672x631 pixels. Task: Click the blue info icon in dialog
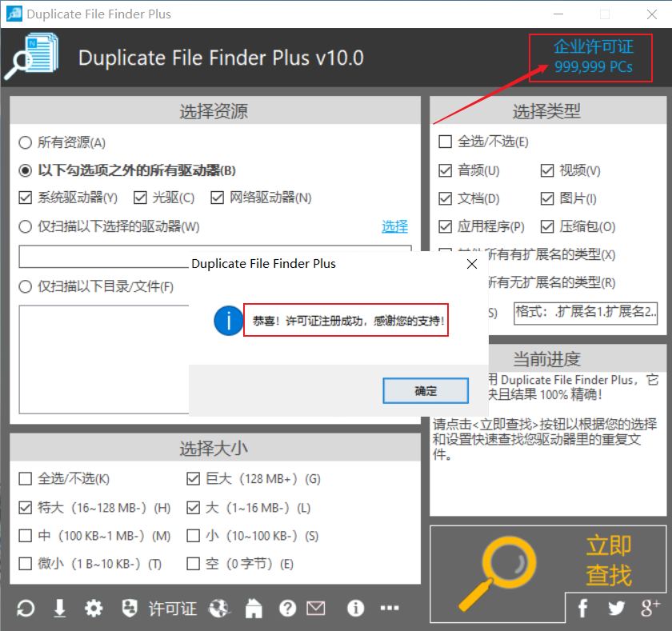click(x=229, y=321)
